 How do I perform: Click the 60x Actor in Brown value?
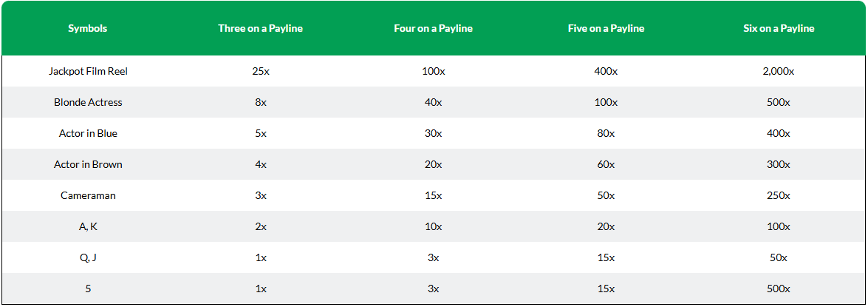click(x=606, y=164)
